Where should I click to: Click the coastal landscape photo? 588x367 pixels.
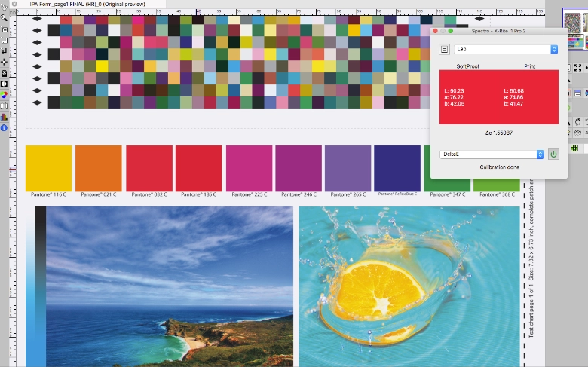click(164, 286)
